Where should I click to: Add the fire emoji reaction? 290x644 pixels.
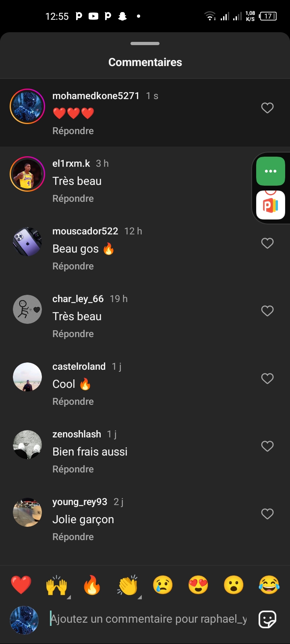pos(92,585)
